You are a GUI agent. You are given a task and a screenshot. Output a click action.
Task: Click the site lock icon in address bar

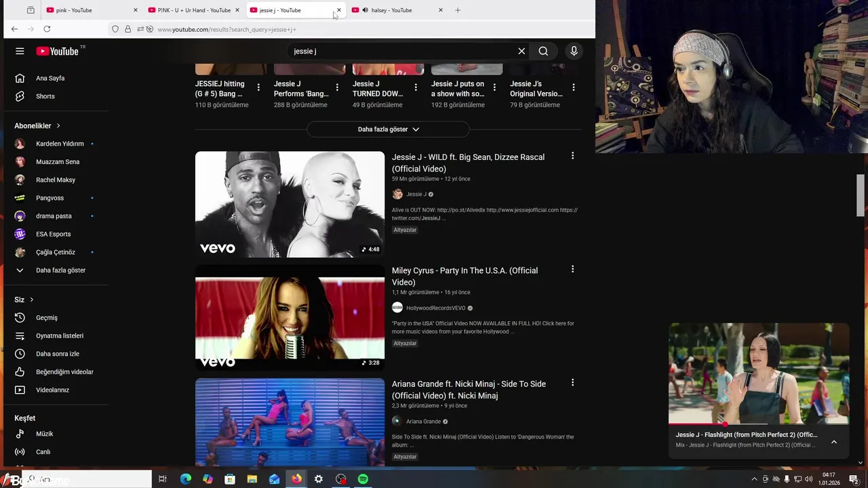pos(127,29)
